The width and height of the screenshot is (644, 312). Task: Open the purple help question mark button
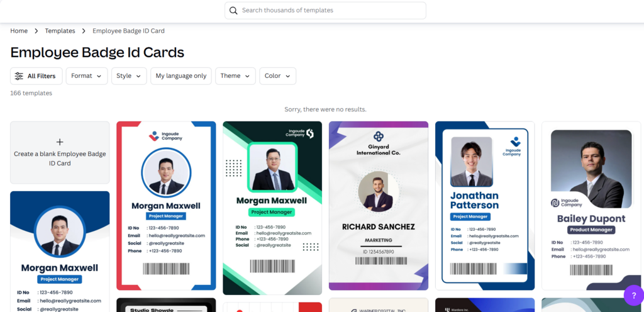tap(633, 296)
